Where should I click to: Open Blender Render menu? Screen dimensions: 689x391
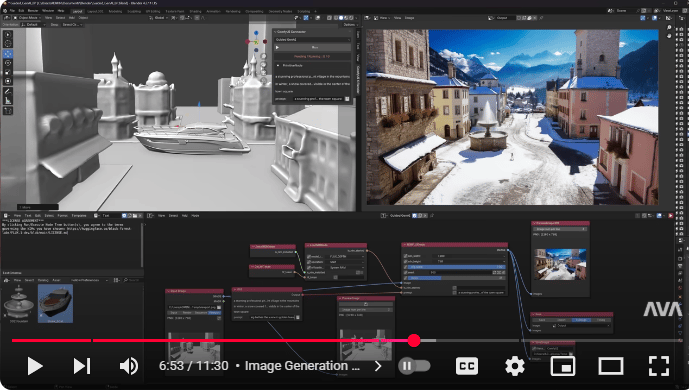[x=33, y=10]
